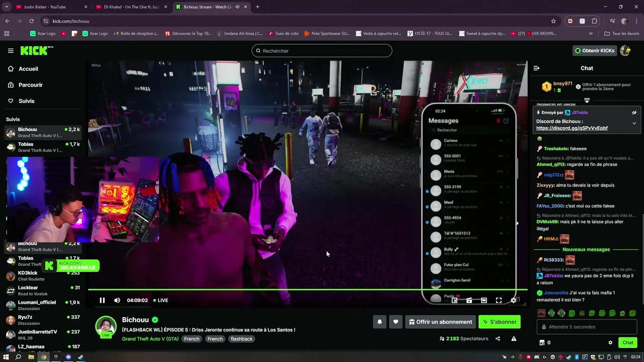Bookmark this page with star icon

(553, 21)
